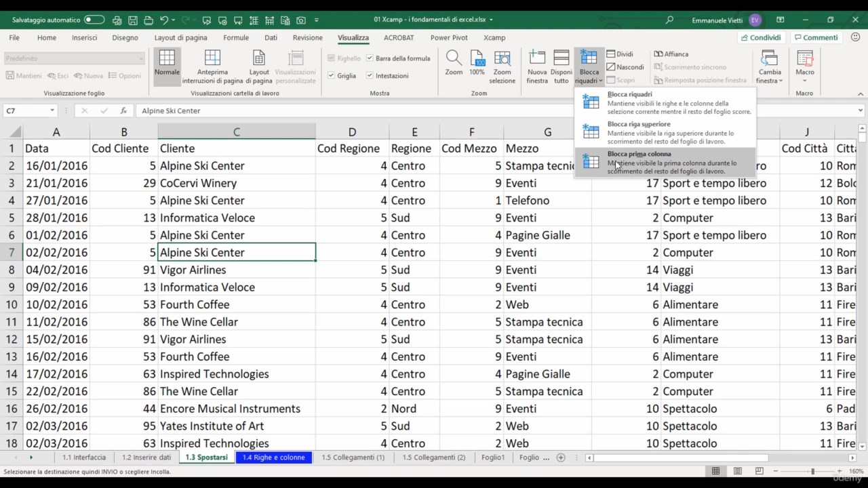
Task: Click into the formula bar field
Action: (x=495, y=110)
